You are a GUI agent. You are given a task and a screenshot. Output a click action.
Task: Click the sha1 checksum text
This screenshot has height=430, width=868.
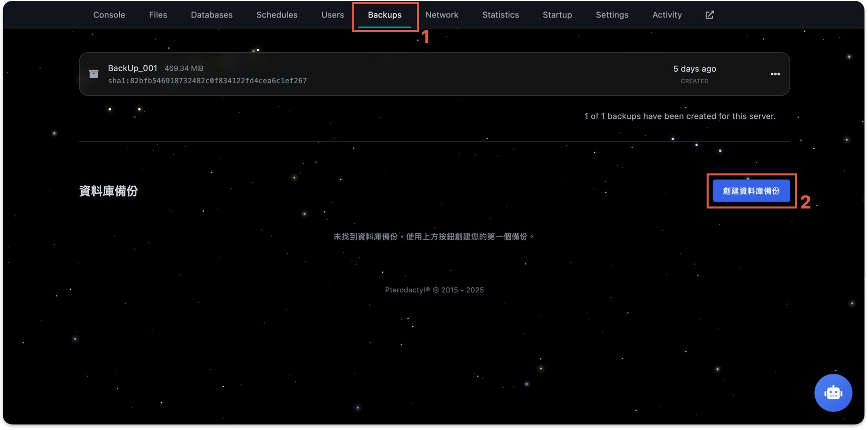tap(207, 81)
